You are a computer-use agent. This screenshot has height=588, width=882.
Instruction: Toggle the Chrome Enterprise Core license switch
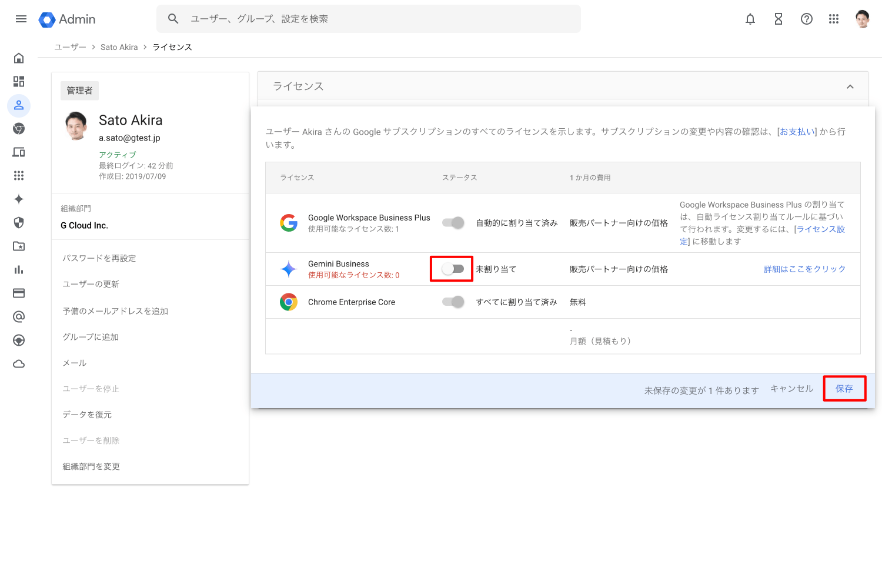[x=453, y=302]
